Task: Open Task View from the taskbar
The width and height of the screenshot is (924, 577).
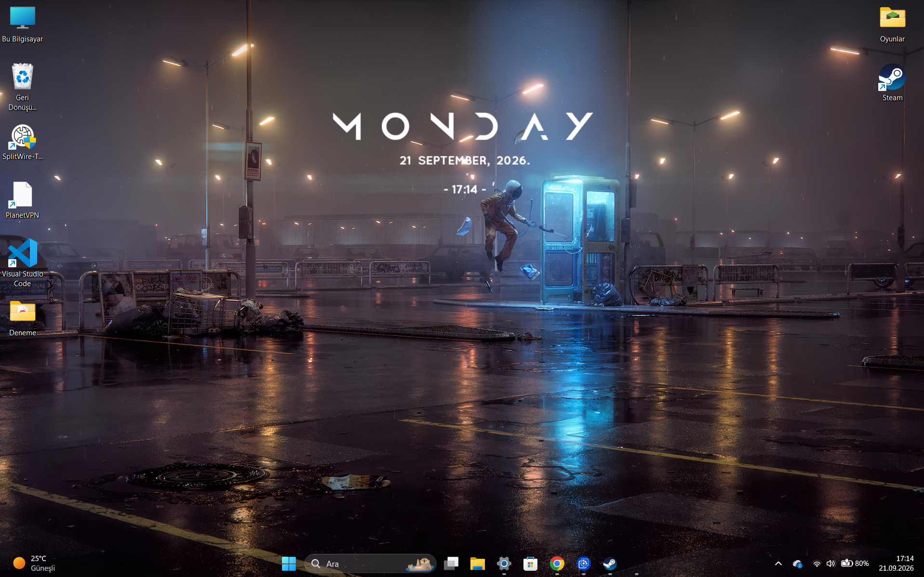Action: 451,564
